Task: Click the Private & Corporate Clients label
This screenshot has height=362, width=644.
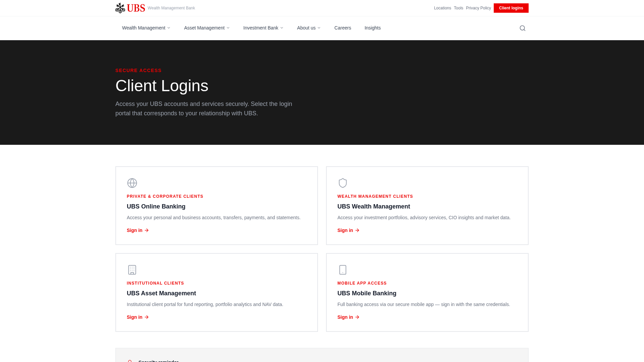Action: pos(165,196)
